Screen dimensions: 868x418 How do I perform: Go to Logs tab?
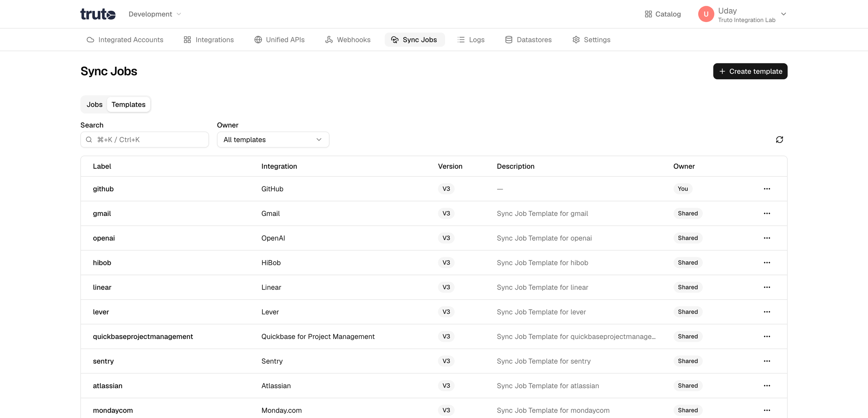471,40
